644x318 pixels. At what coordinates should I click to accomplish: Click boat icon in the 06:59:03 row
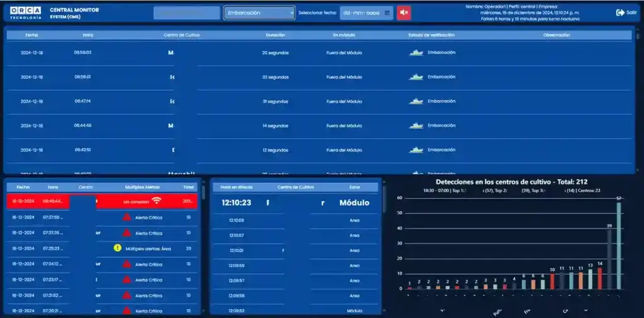pyautogui.click(x=416, y=53)
